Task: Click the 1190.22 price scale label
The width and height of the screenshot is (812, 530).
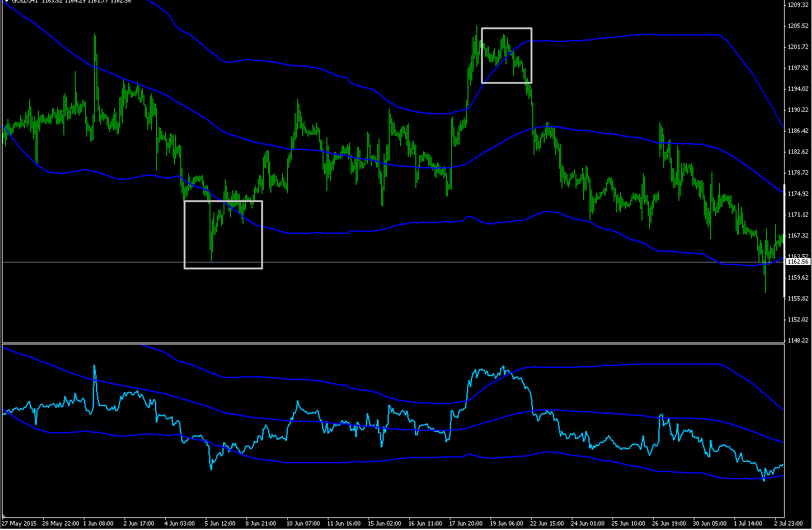Action: [x=797, y=110]
